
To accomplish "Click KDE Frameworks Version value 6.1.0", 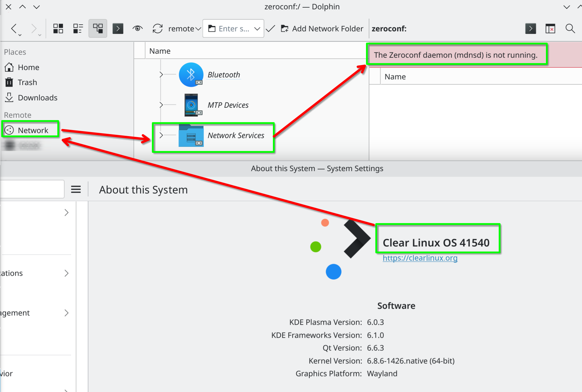I will (375, 335).
